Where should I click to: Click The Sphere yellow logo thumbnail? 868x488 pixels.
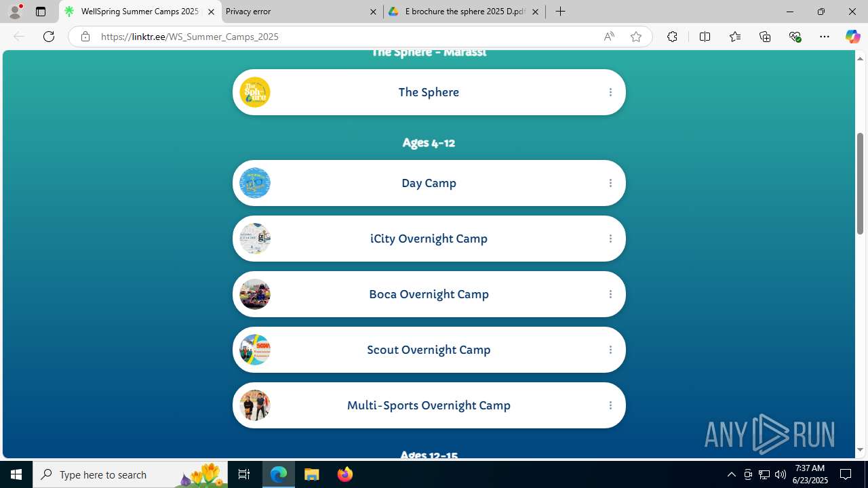[x=255, y=92]
